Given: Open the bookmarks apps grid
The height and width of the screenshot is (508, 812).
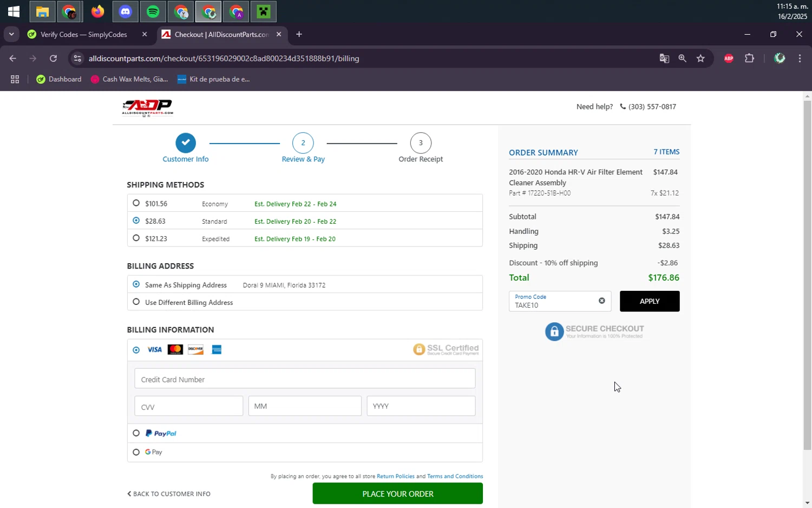Looking at the screenshot, I should coord(15,79).
